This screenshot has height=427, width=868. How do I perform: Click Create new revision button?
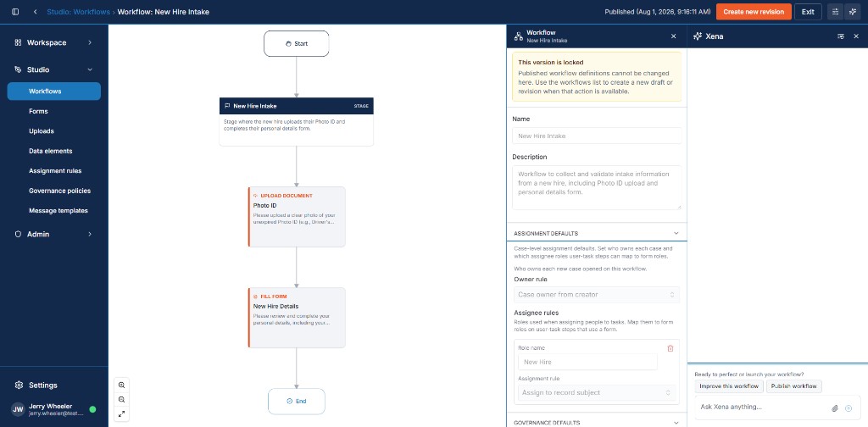tap(754, 12)
